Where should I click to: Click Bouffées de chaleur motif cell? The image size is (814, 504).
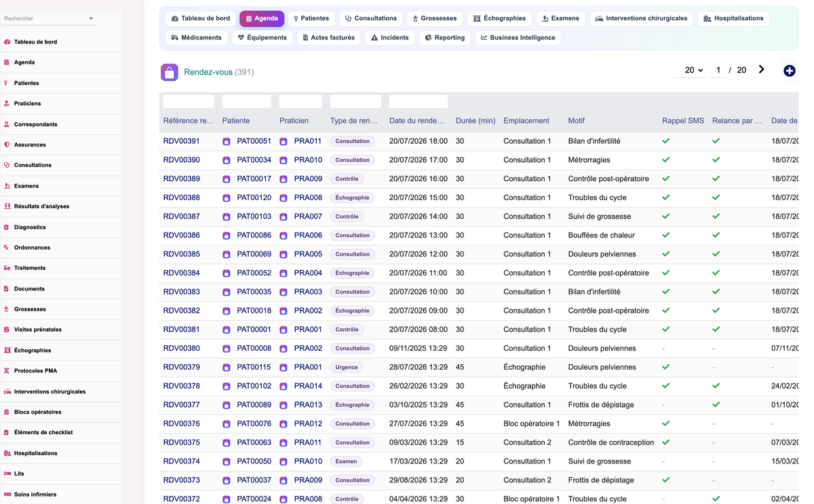click(601, 235)
